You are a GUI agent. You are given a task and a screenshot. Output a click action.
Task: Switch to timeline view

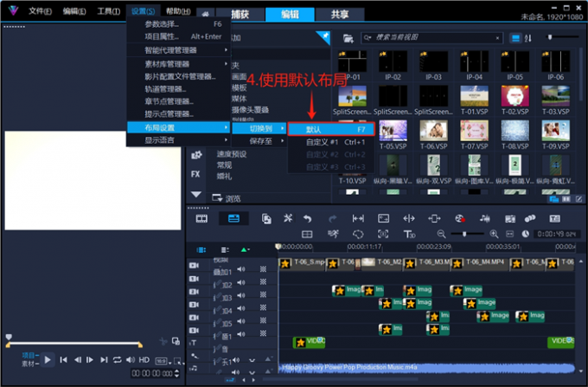pos(233,218)
